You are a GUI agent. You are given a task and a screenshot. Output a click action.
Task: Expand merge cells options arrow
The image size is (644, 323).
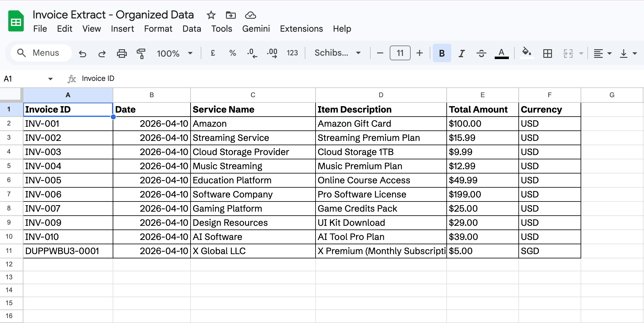pyautogui.click(x=581, y=54)
